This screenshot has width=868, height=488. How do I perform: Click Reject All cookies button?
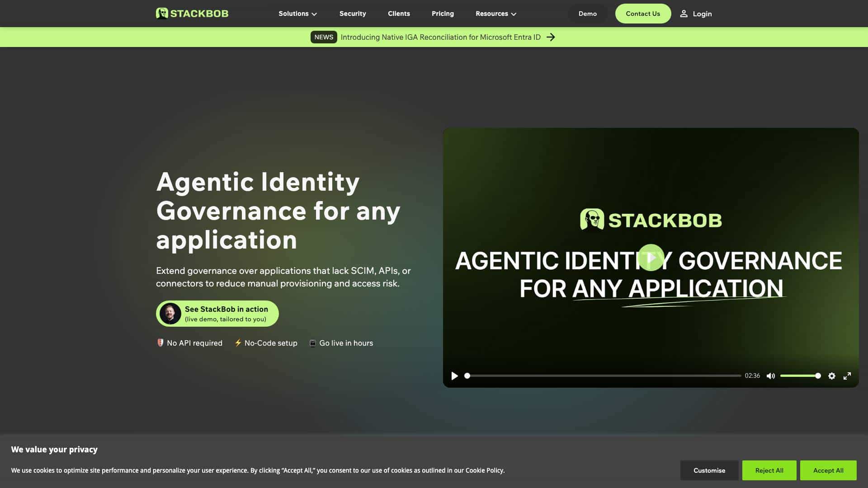[x=769, y=470]
